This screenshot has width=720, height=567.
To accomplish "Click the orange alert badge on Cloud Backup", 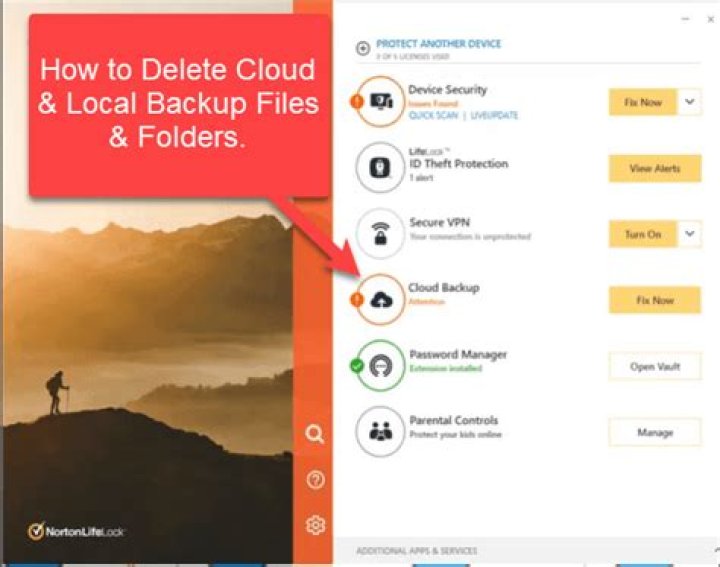I will pos(357,299).
